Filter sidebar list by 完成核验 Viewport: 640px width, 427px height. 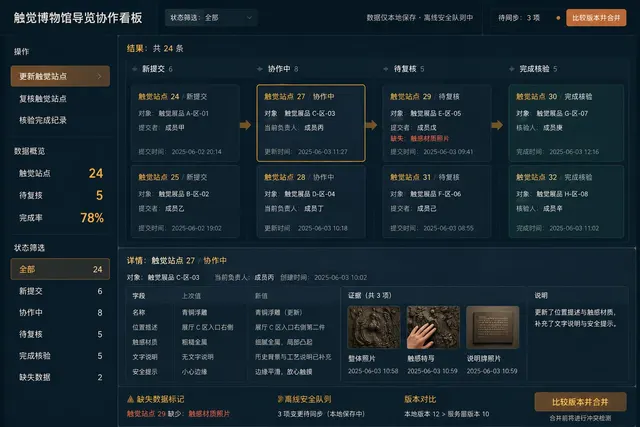point(60,356)
